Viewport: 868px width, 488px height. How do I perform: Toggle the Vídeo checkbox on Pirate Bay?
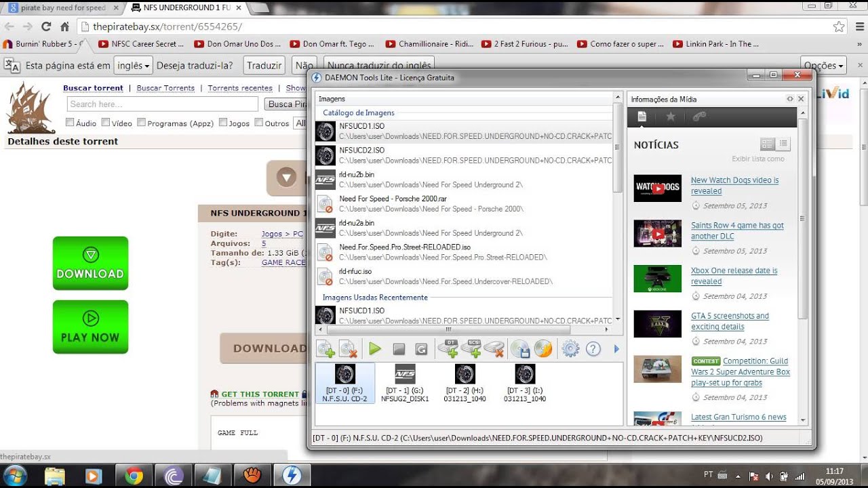click(x=106, y=123)
